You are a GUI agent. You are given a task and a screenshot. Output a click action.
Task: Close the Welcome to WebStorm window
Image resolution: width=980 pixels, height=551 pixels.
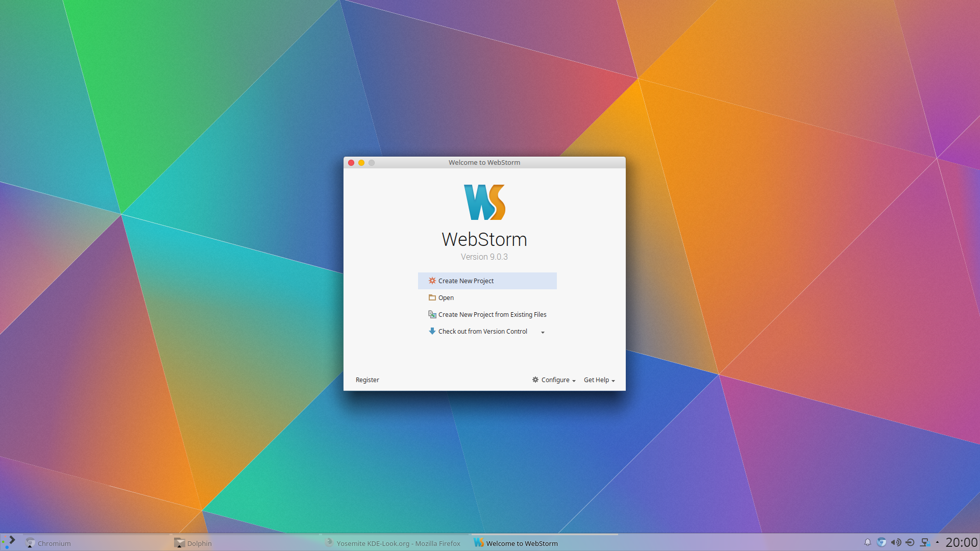(351, 163)
